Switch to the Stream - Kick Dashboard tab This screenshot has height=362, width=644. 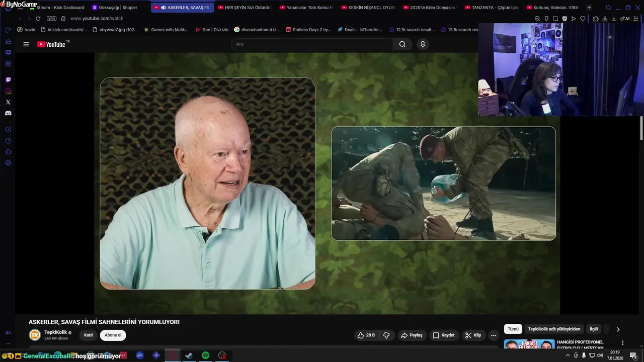57,8
